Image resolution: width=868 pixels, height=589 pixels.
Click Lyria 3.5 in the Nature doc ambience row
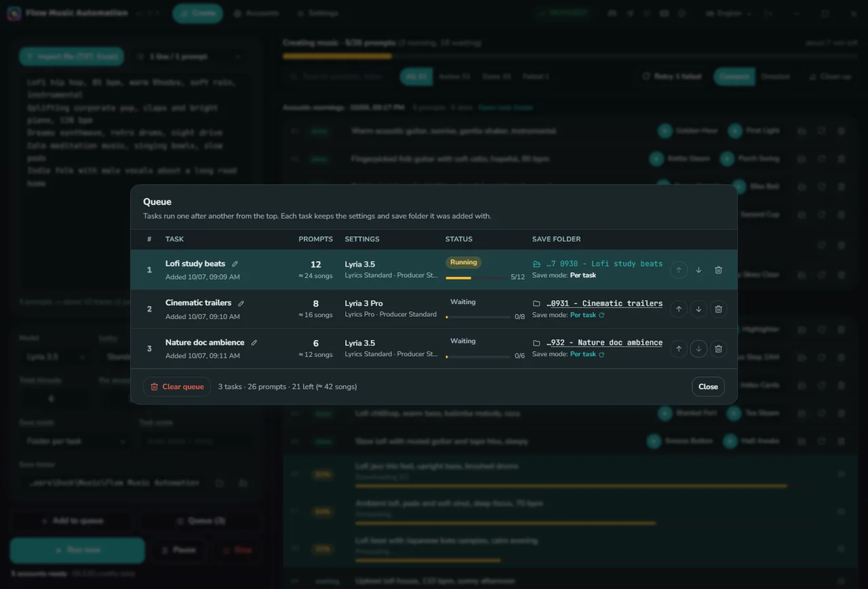point(359,343)
